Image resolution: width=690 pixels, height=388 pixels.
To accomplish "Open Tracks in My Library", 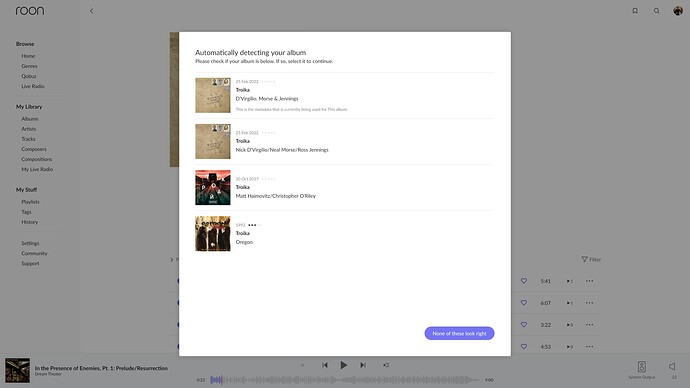I will pos(29,139).
